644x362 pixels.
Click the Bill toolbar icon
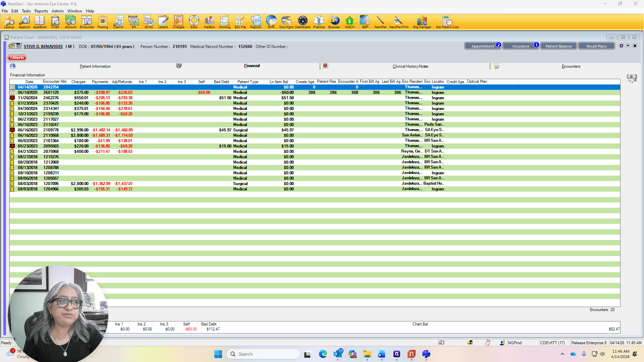coord(133,22)
